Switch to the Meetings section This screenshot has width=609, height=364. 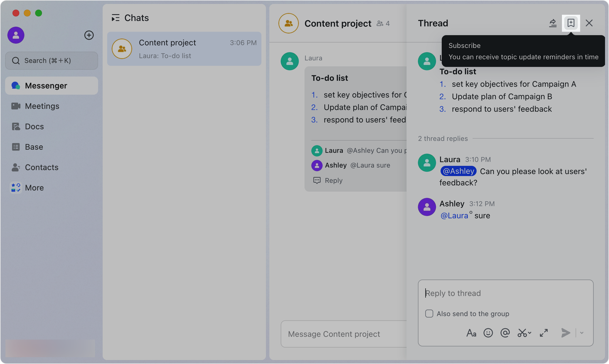pyautogui.click(x=42, y=106)
